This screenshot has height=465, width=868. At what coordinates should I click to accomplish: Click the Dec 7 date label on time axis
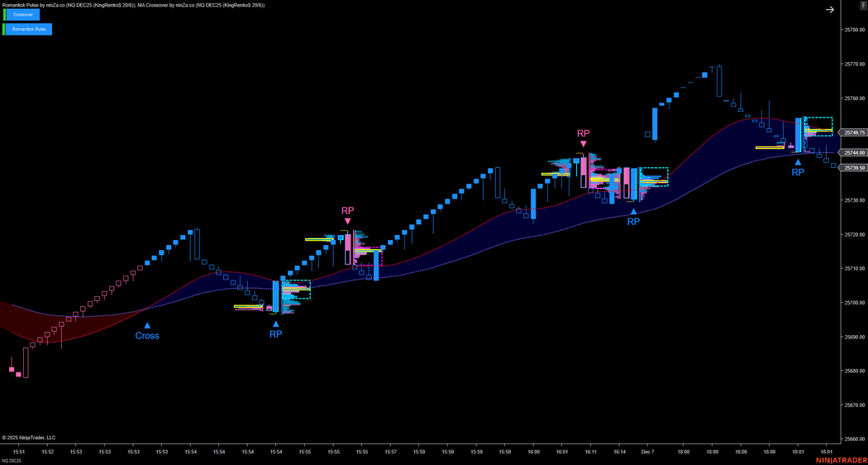tap(647, 452)
